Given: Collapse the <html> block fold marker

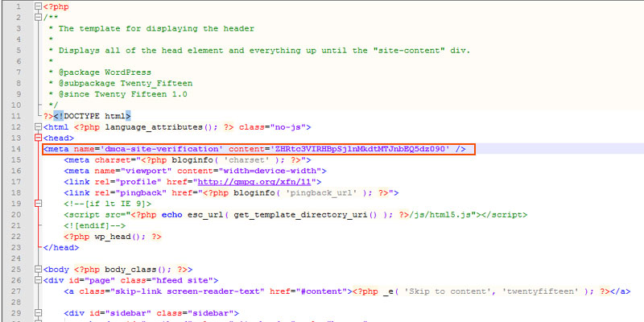Looking at the screenshot, I should (x=38, y=127).
